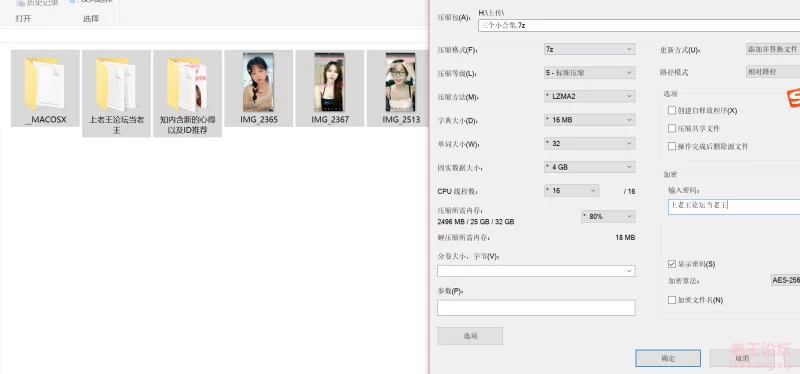Click the 选项 button
This screenshot has width=800, height=374.
point(470,336)
